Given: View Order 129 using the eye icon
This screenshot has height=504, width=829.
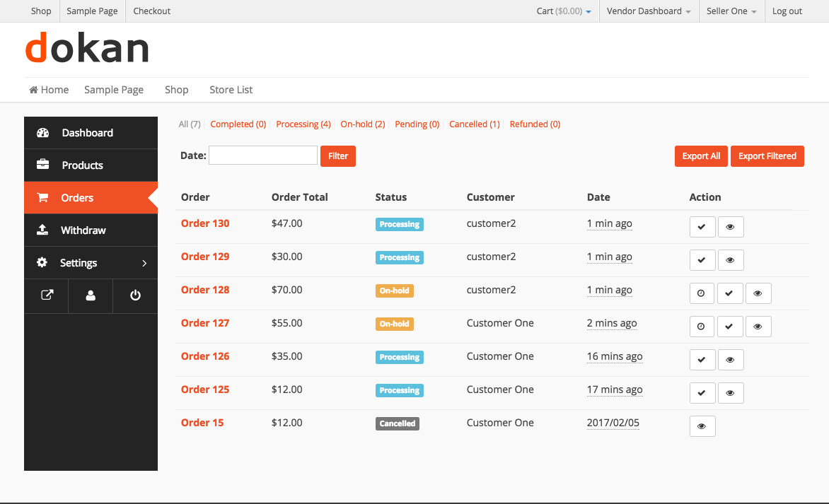Looking at the screenshot, I should click(x=731, y=260).
